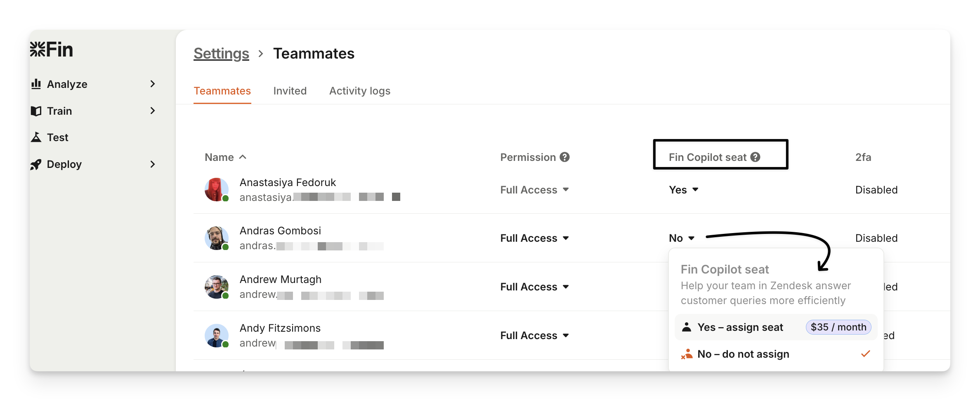Screen dimensions: 980x401
Task: Click the Fin Copilot seat help icon
Action: (x=755, y=157)
